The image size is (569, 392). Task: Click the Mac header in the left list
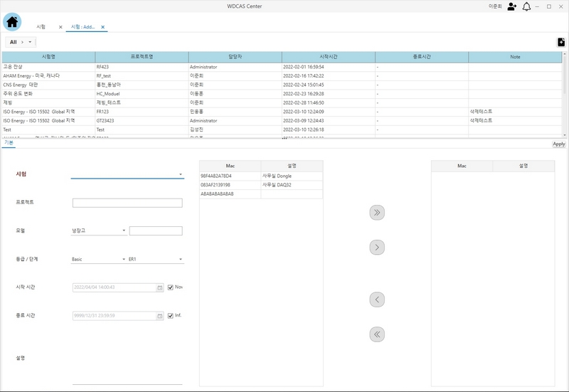coord(230,166)
